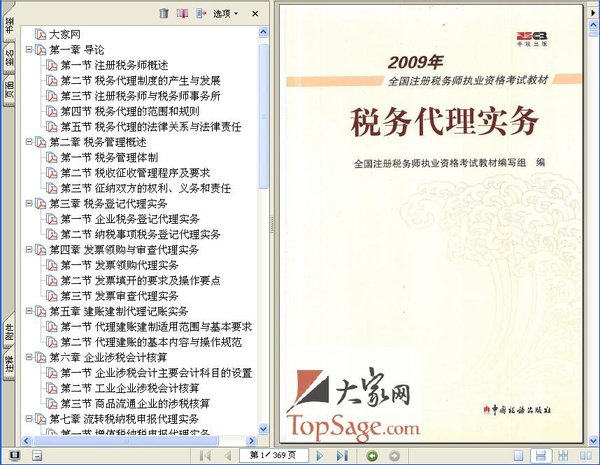The image size is (600, 465).
Task: Select the 第六章 企业涉税会计核算 bookmark text
Action: point(108,357)
